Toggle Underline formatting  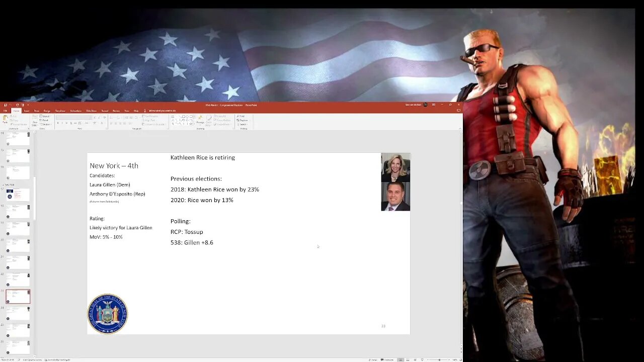(66, 123)
